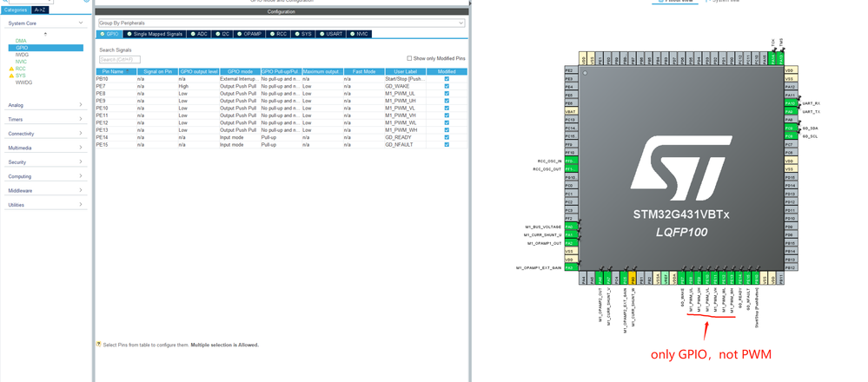Click the small up arrow above DMA
Screen dimensions: 868x382
coord(46,34)
